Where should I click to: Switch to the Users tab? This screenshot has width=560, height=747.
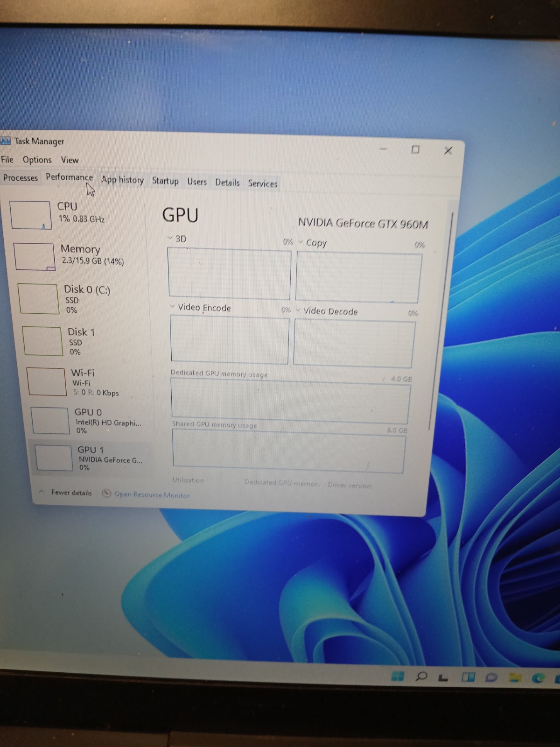click(x=197, y=182)
